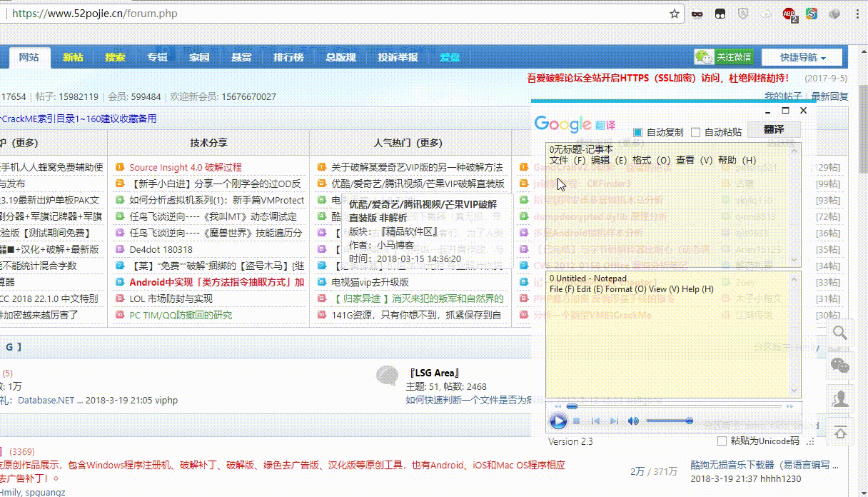Enable the 自动粘贴 checkbox
868x497 pixels.
pyautogui.click(x=697, y=132)
